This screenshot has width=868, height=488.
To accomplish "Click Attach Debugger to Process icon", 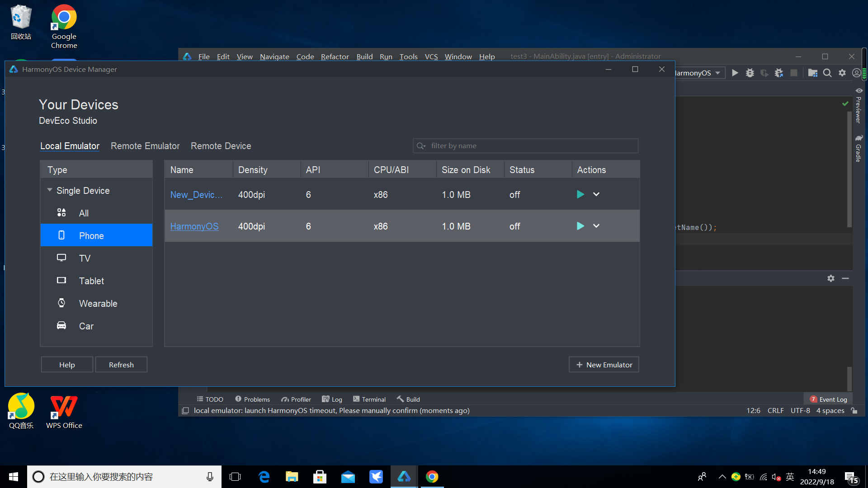I will [779, 73].
